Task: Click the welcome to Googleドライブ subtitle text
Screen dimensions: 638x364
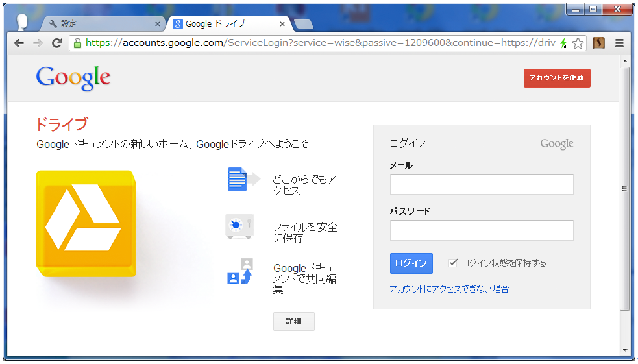Action: [x=173, y=144]
